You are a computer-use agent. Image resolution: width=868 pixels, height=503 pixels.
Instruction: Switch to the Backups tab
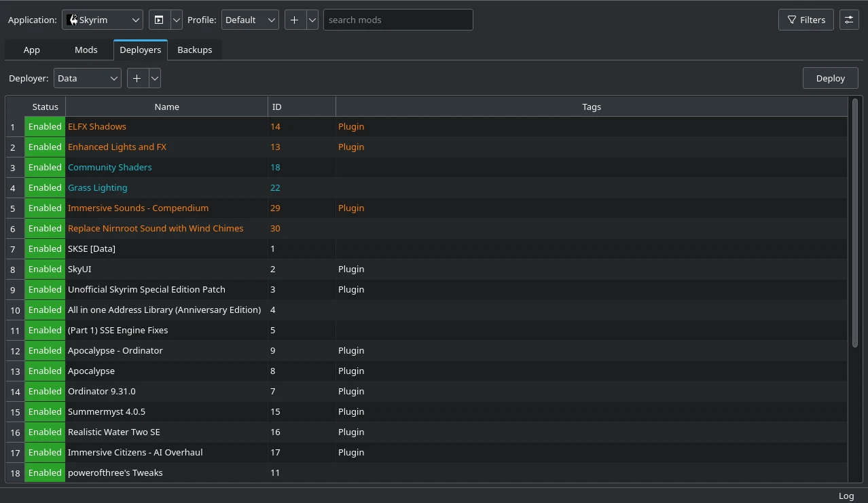194,50
